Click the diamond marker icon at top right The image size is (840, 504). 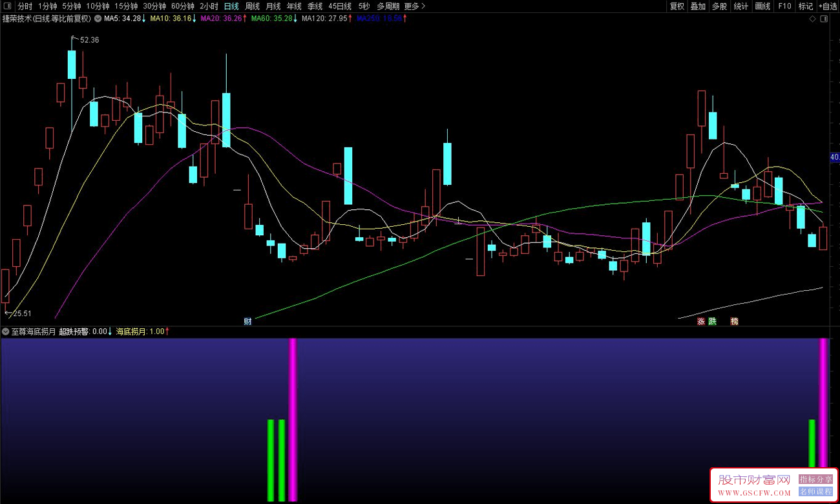(812, 19)
